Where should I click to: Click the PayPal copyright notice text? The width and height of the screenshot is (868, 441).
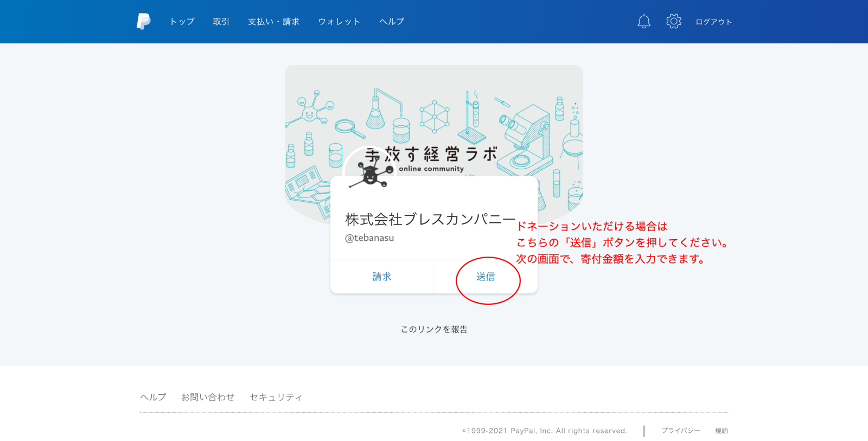pyautogui.click(x=545, y=431)
